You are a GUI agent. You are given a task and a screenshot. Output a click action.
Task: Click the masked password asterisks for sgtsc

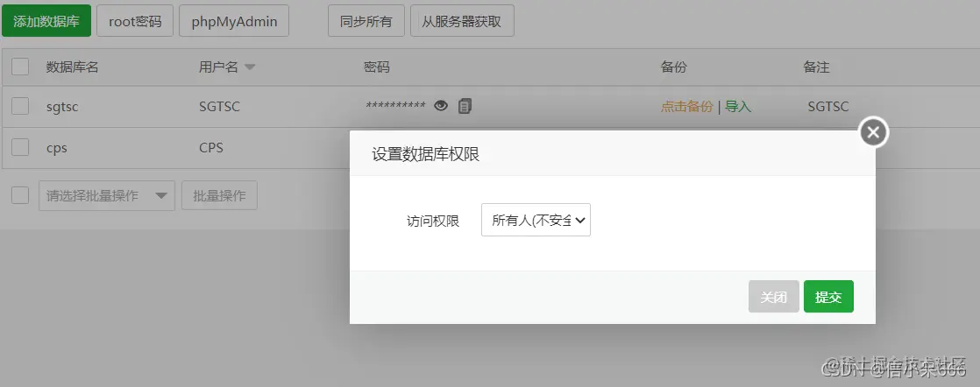[395, 106]
